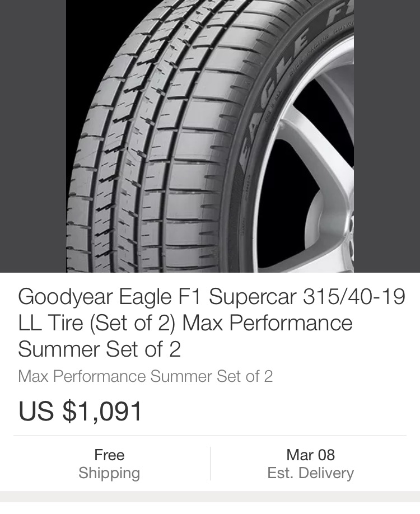Tap the Free shipping label
The width and height of the screenshot is (420, 514).
click(109, 455)
